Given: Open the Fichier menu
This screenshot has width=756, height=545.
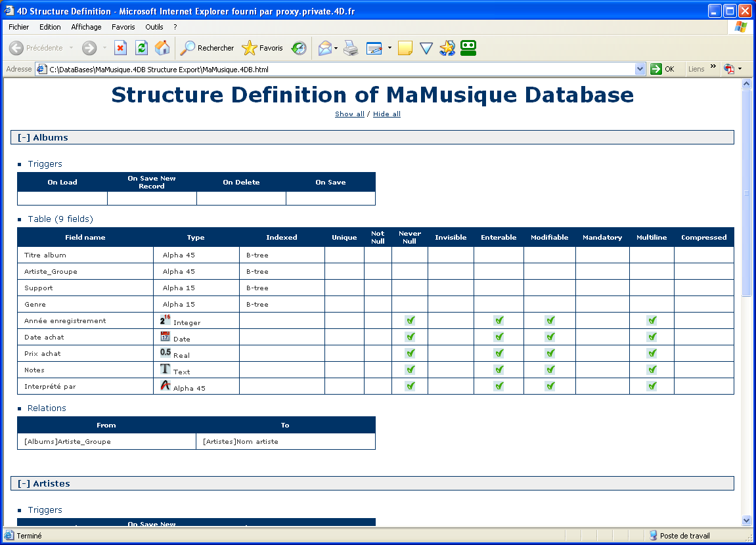Looking at the screenshot, I should pyautogui.click(x=19, y=27).
